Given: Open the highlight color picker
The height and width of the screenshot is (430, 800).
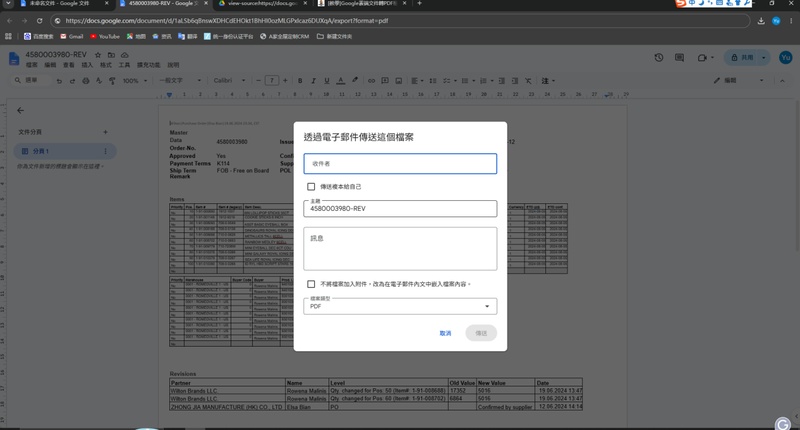Looking at the screenshot, I should tap(355, 80).
